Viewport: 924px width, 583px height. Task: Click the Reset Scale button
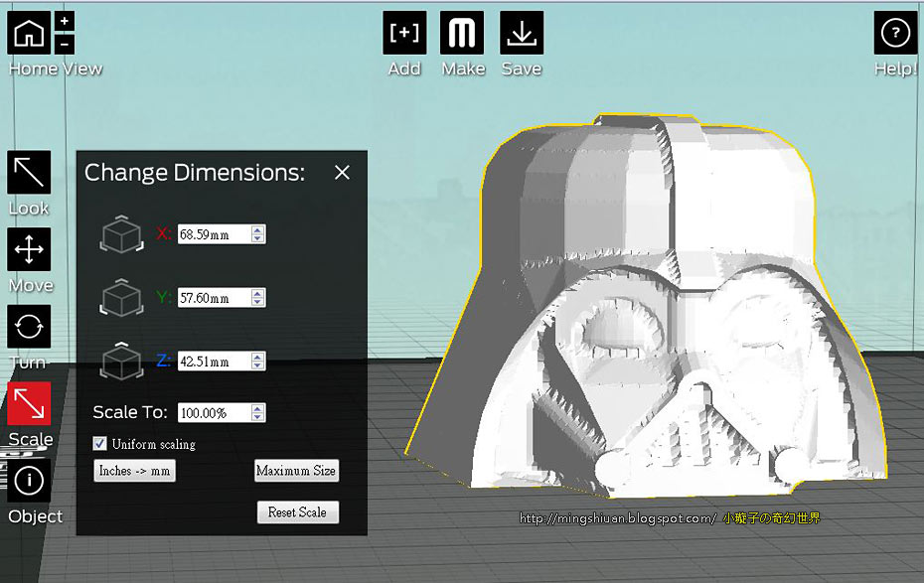(298, 512)
